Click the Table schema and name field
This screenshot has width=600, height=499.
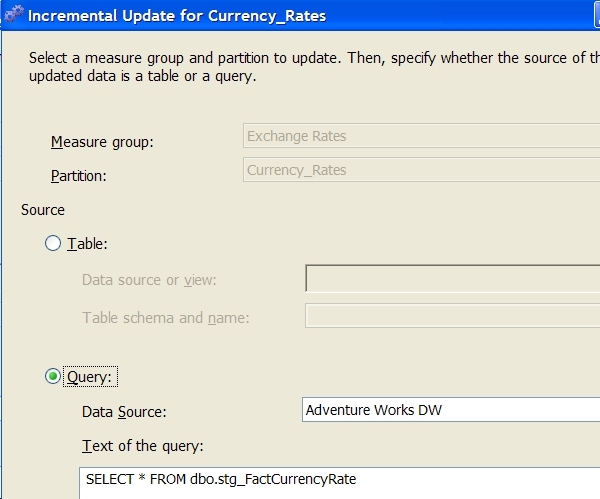[x=453, y=316]
